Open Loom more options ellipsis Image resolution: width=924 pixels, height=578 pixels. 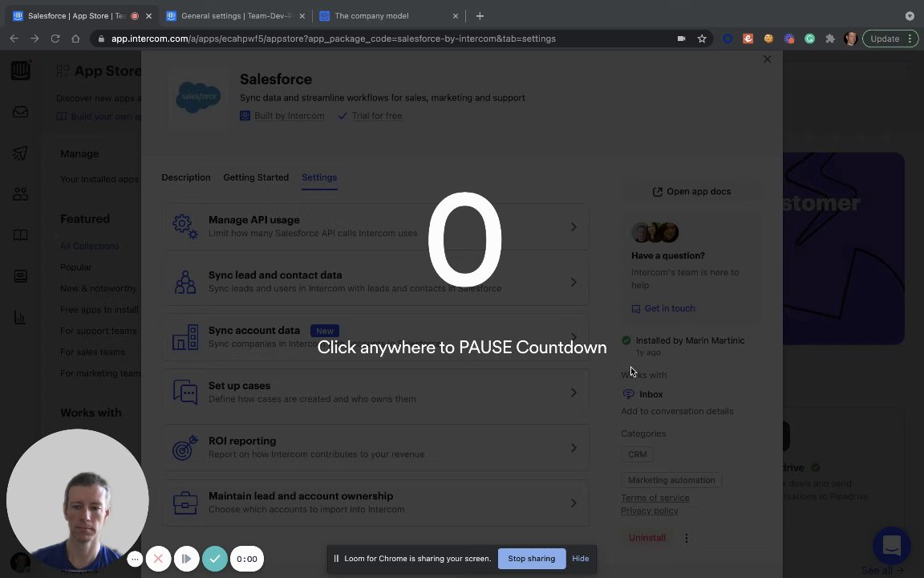135,559
